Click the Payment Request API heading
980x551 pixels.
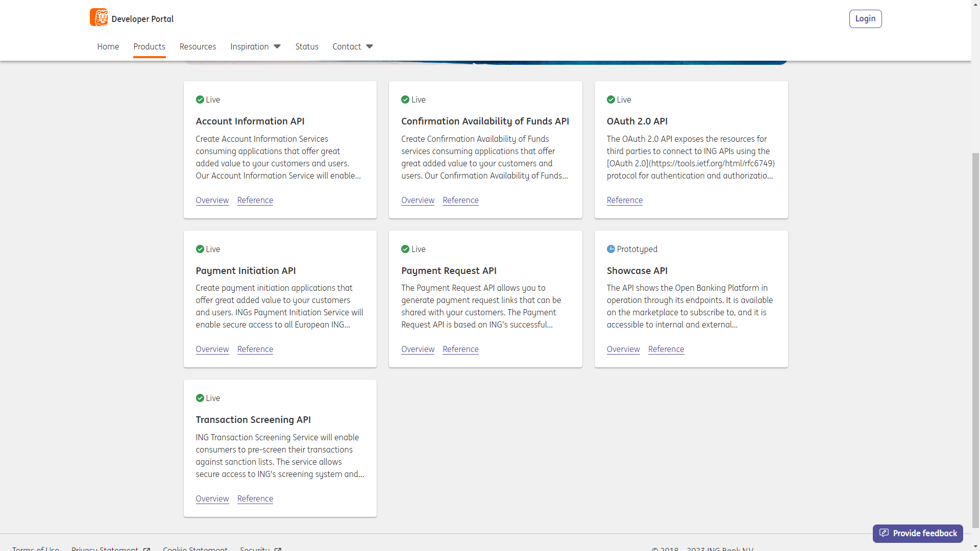pos(449,270)
